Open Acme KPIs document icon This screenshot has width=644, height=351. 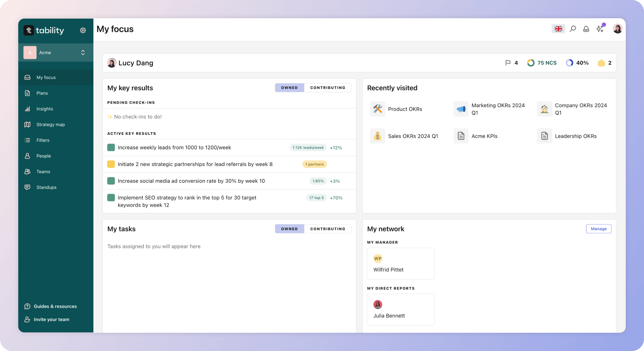(461, 136)
